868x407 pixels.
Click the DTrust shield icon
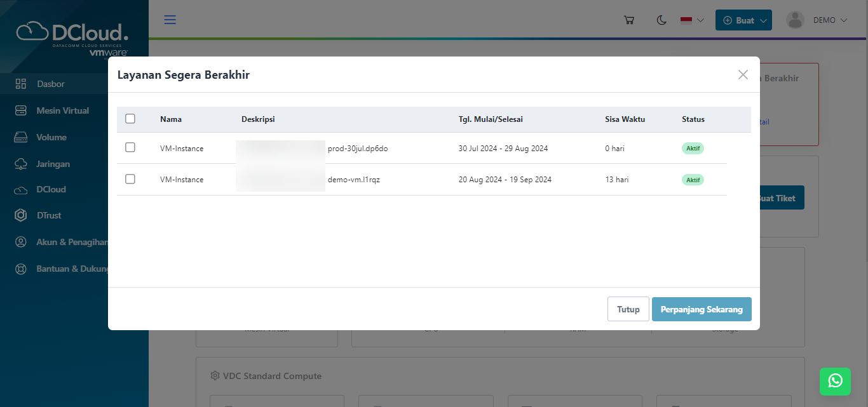21,215
